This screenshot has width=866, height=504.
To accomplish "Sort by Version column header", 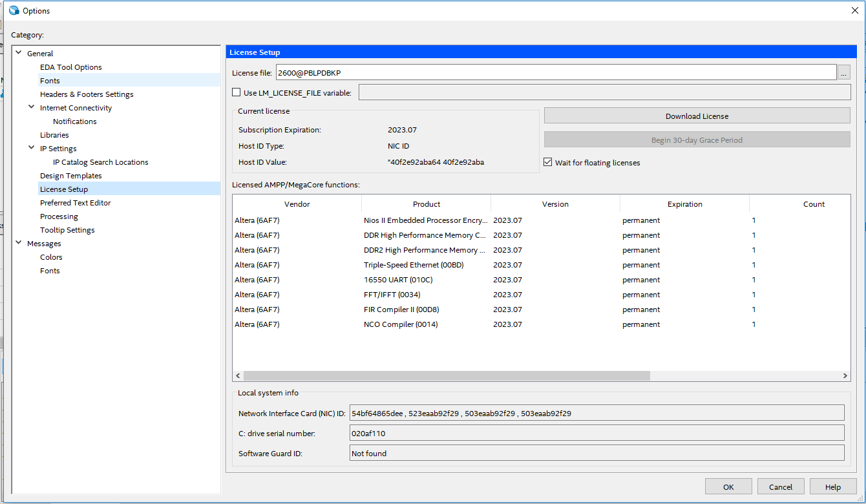I will point(556,204).
